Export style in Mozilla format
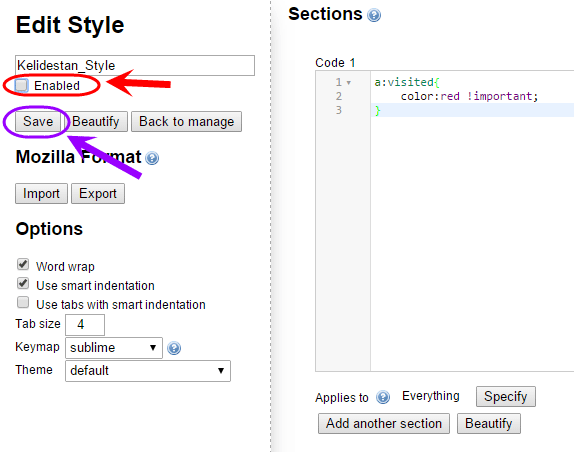 [x=98, y=194]
